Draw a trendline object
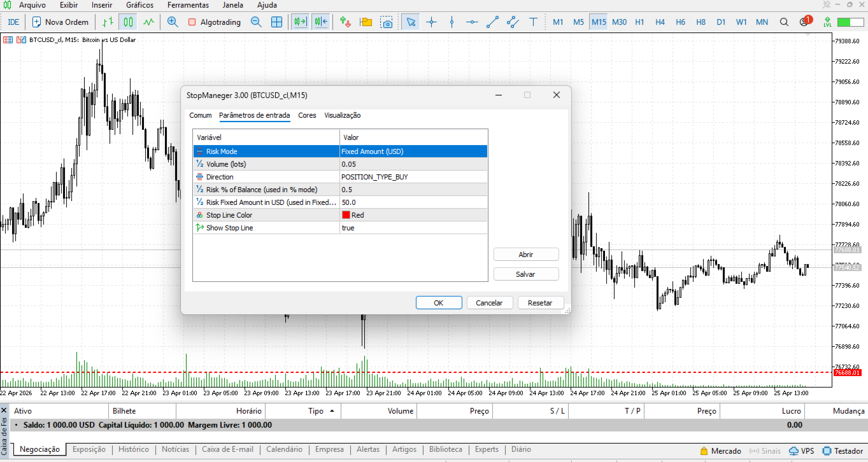 (492, 22)
